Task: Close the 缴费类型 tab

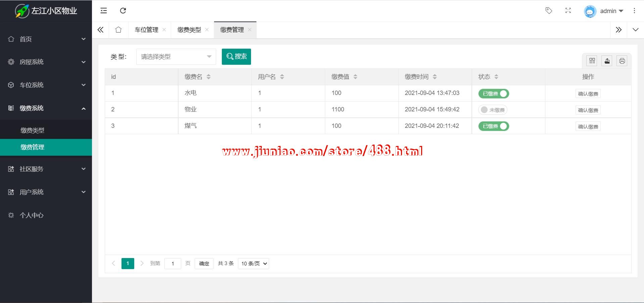Action: pos(207,30)
